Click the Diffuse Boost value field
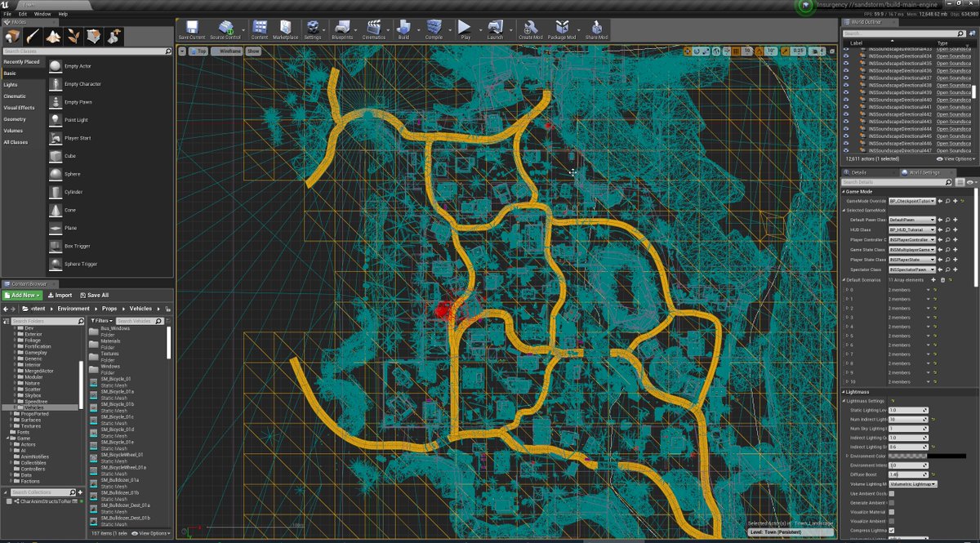The image size is (980, 543). (908, 474)
